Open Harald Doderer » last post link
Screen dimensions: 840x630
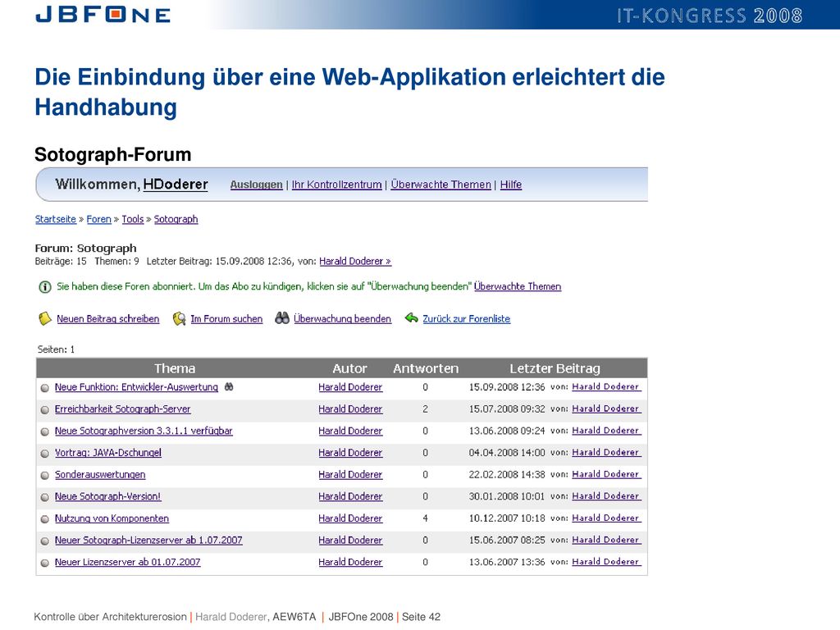[355, 262]
